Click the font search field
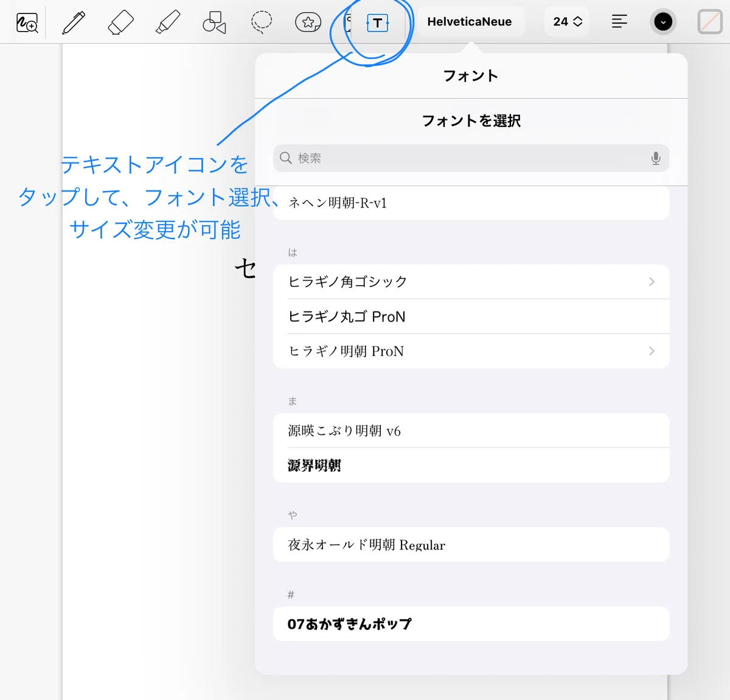The height and width of the screenshot is (700, 730). click(x=471, y=158)
